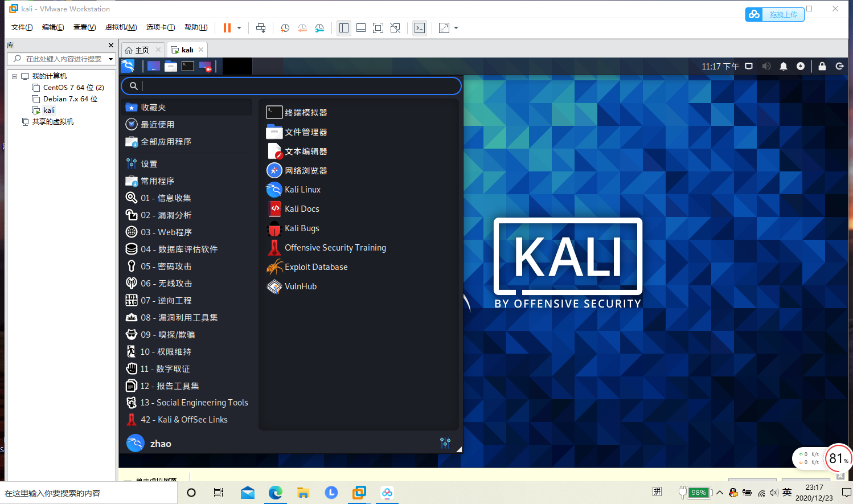
Task: Select CentOS 7 64 位 (2) VM
Action: pos(68,88)
